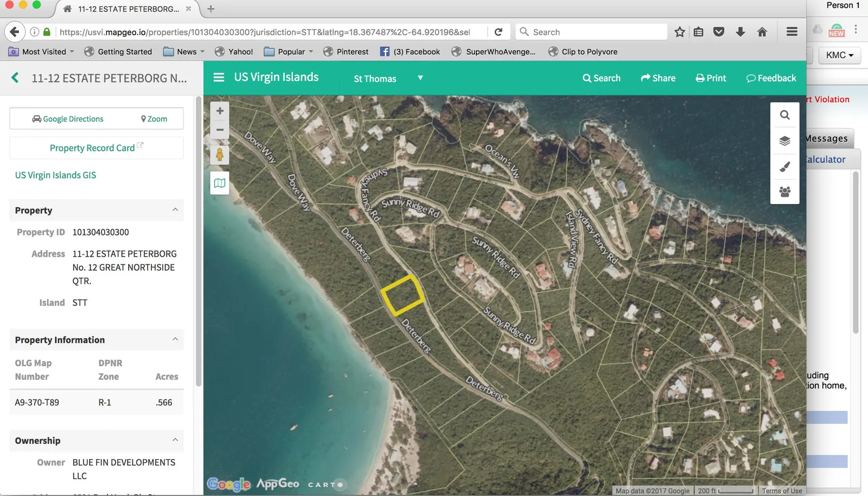This screenshot has width=868, height=496.
Task: Open the US Virgin Islands GIS link
Action: (x=55, y=175)
